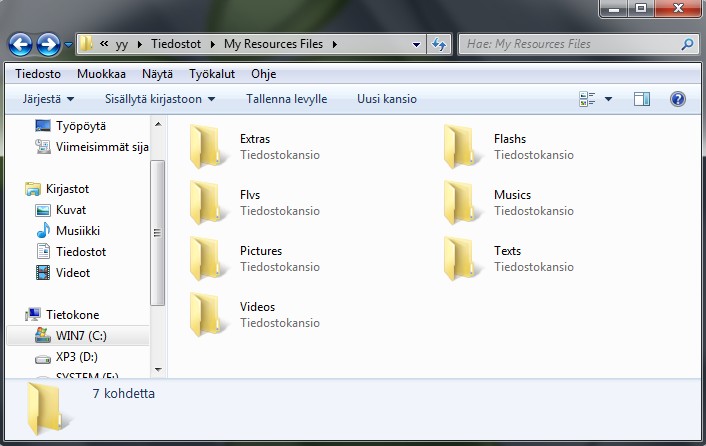The image size is (706, 446).
Task: Click navigation pane scroll up arrow
Action: [158, 124]
